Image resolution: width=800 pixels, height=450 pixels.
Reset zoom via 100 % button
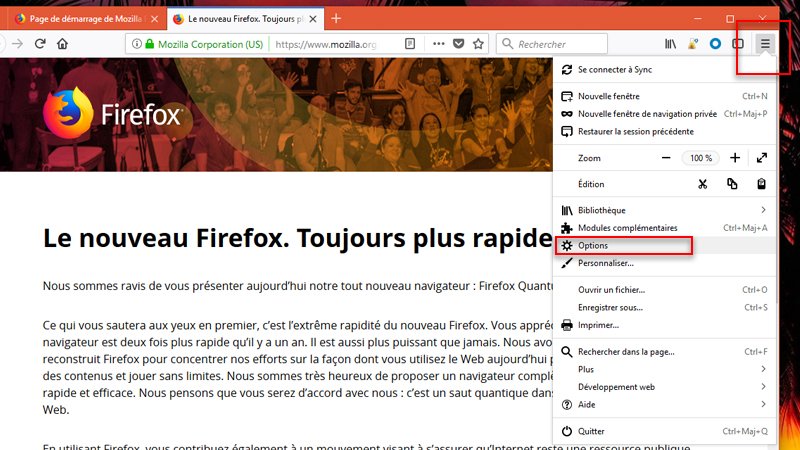click(x=700, y=158)
